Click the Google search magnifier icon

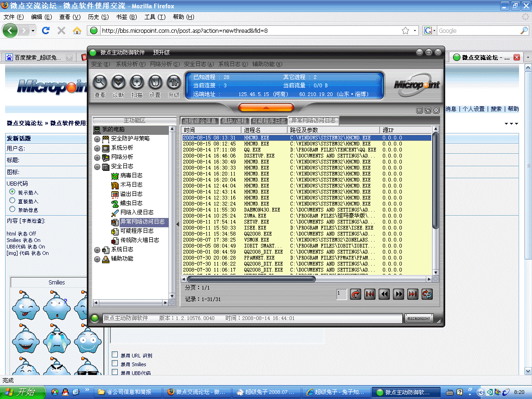point(524,30)
